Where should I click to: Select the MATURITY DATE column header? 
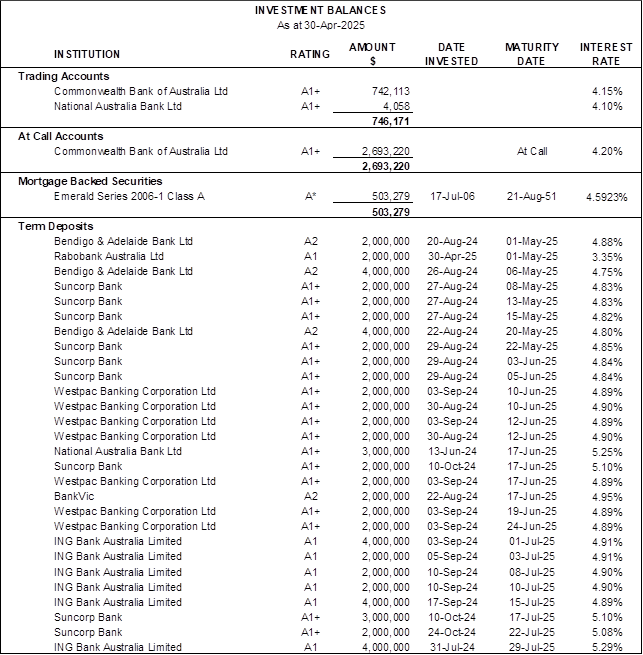532,54
